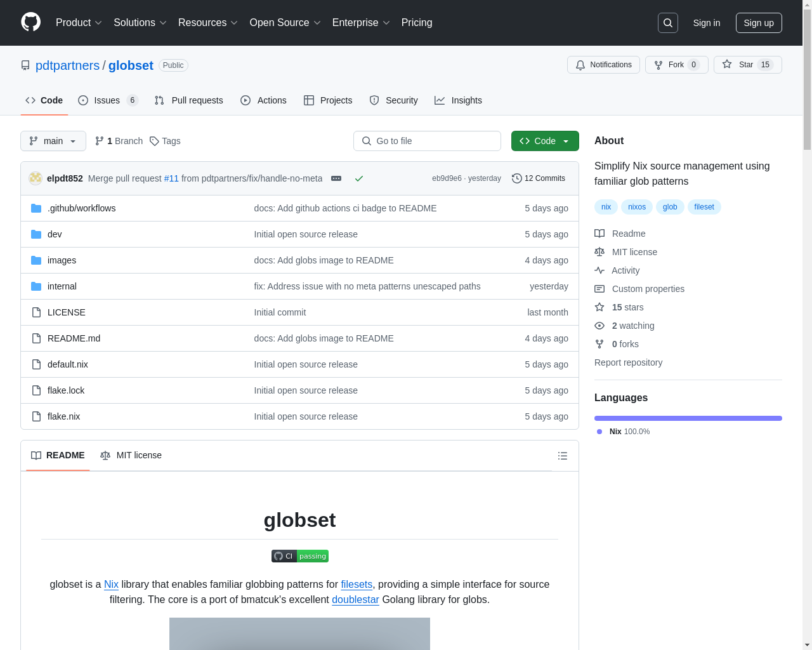Expand the Enterprise menu

(x=361, y=23)
